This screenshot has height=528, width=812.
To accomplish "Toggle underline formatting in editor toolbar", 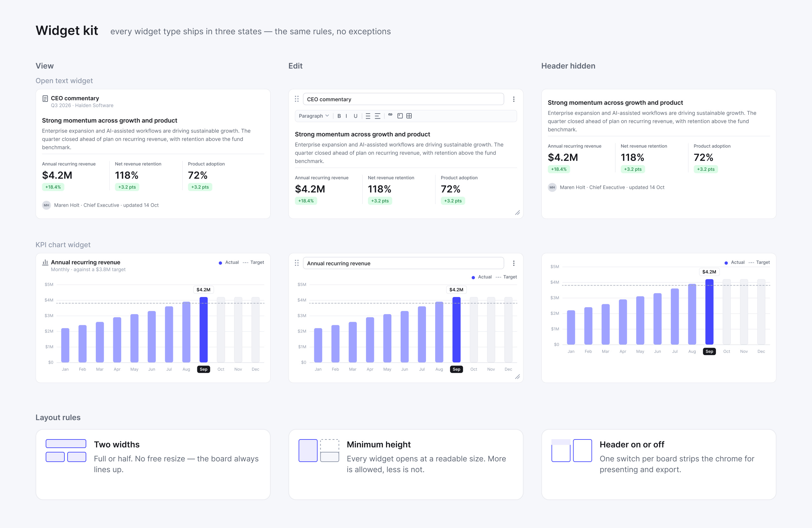I will pos(356,116).
